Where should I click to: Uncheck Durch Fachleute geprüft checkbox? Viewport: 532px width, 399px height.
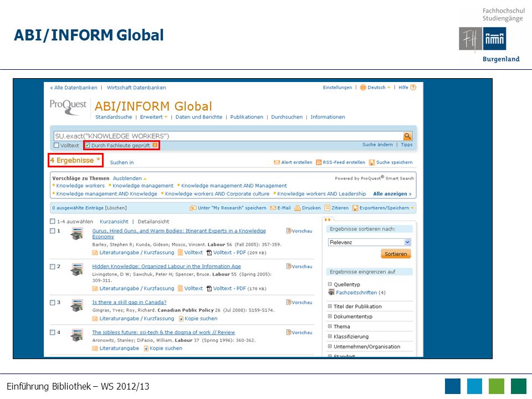tap(88, 145)
